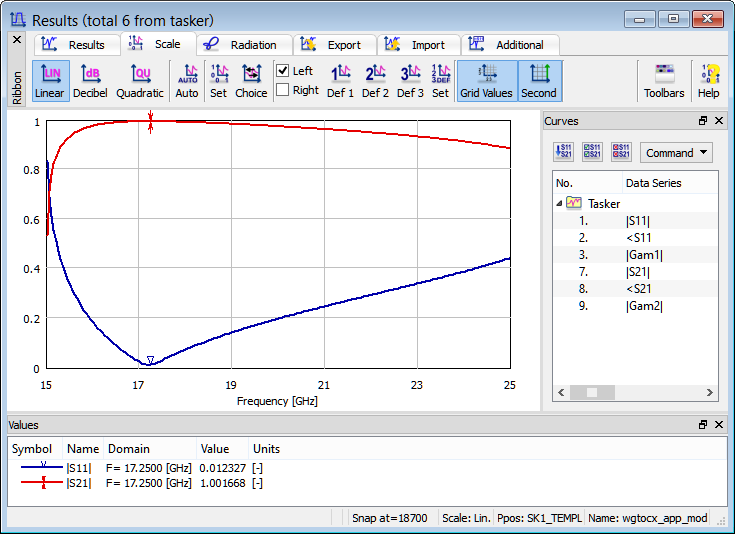Enable the Right axis checkbox
Image resolution: width=735 pixels, height=534 pixels.
coord(283,90)
